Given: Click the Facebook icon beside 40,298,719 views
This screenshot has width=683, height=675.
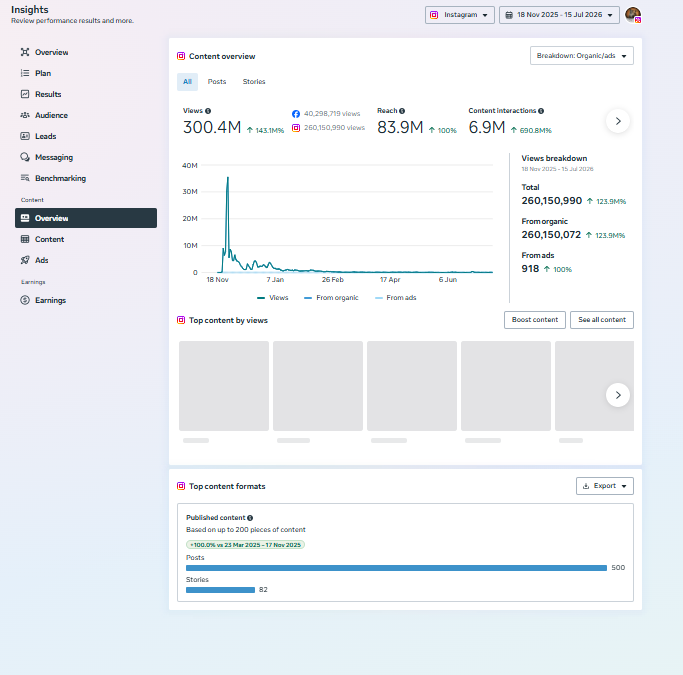Looking at the screenshot, I should pyautogui.click(x=296, y=114).
